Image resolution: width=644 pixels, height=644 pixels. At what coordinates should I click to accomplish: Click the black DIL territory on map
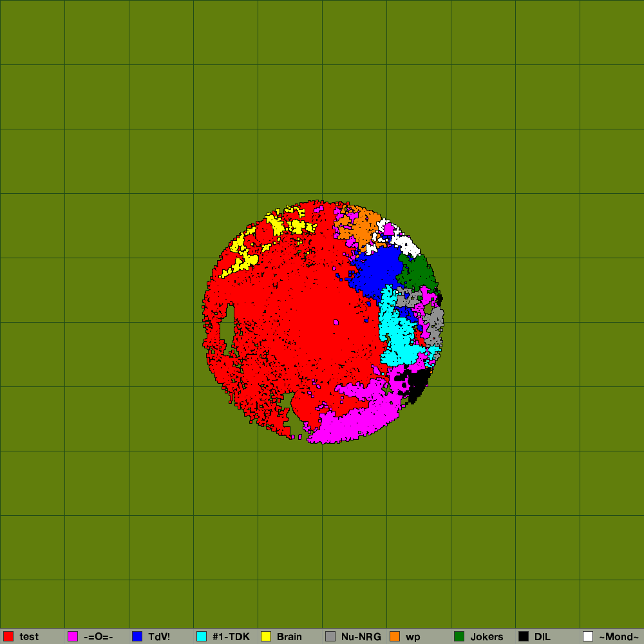pyautogui.click(x=418, y=384)
